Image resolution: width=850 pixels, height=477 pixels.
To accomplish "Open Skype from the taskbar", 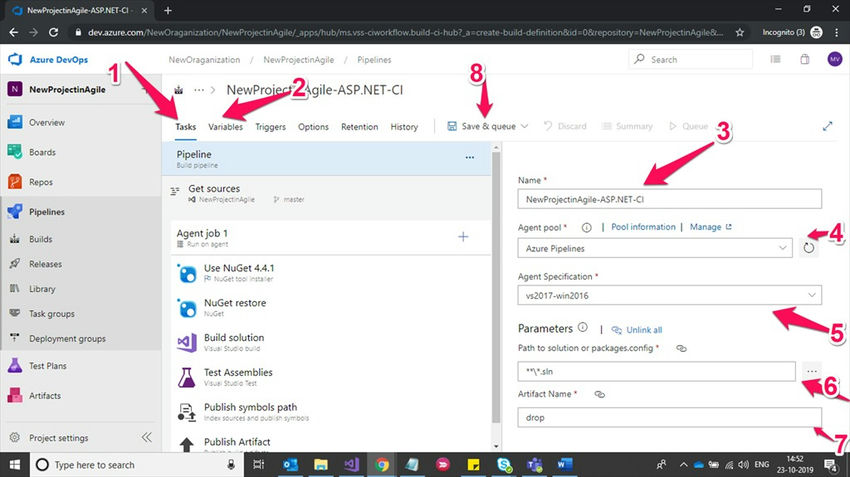I will (504, 465).
